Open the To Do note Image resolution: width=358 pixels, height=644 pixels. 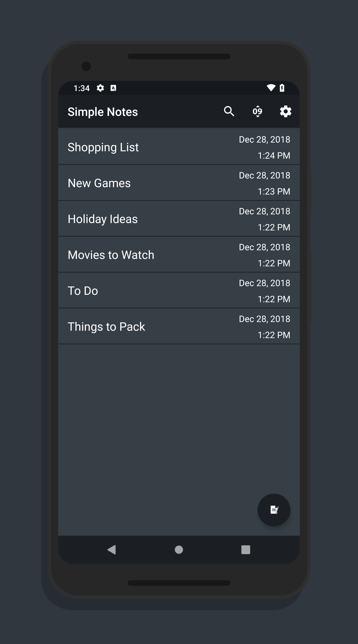click(x=83, y=291)
